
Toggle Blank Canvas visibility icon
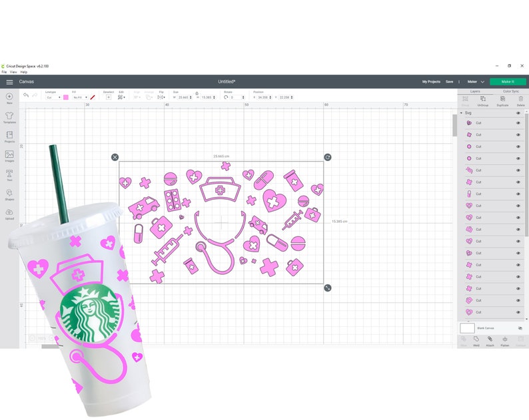[x=520, y=328]
